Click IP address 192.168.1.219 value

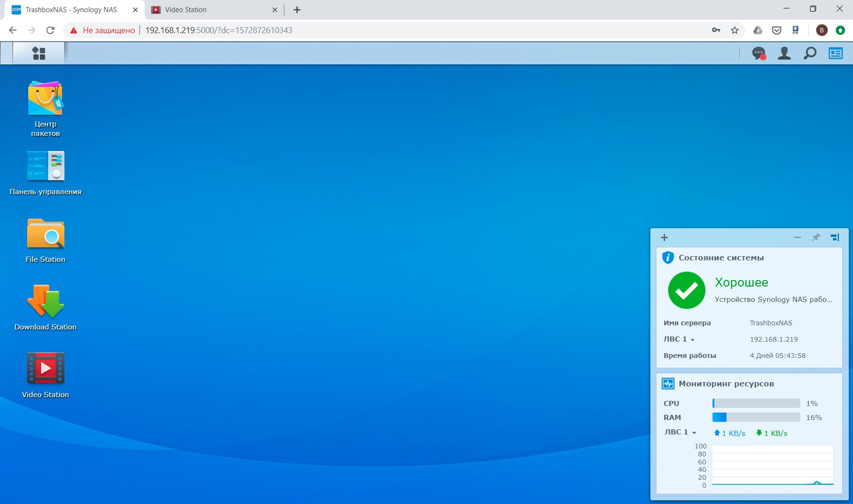[774, 339]
